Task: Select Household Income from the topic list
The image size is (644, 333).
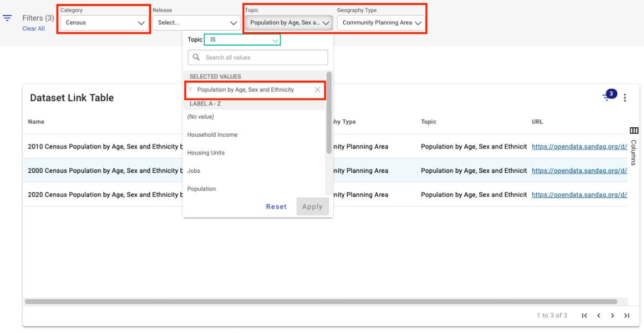Action: tap(212, 134)
